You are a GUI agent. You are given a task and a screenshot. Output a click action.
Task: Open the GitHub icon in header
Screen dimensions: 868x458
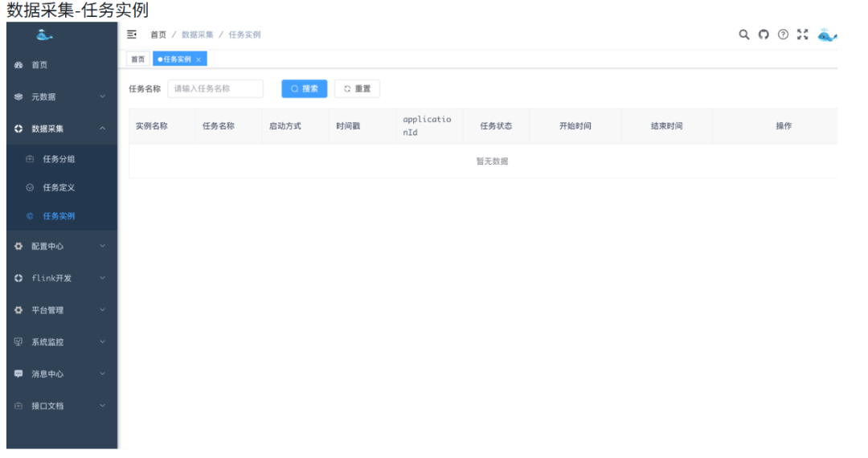[x=764, y=35]
